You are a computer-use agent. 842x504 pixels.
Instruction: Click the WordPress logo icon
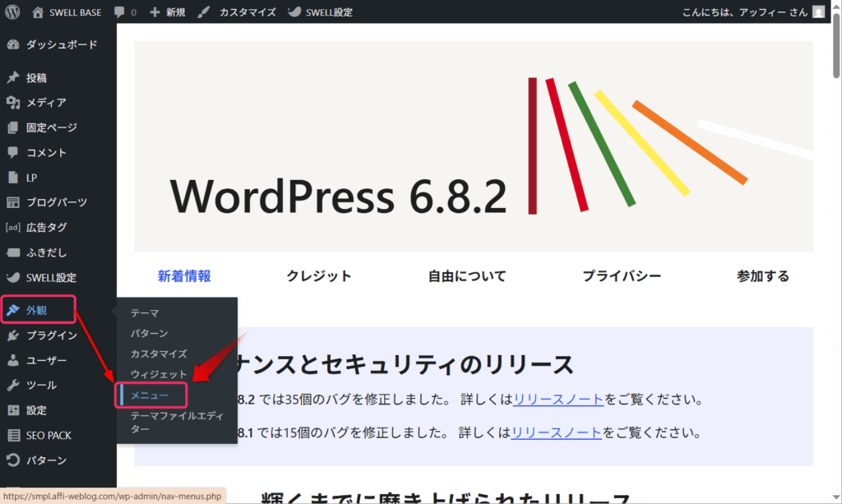12,12
